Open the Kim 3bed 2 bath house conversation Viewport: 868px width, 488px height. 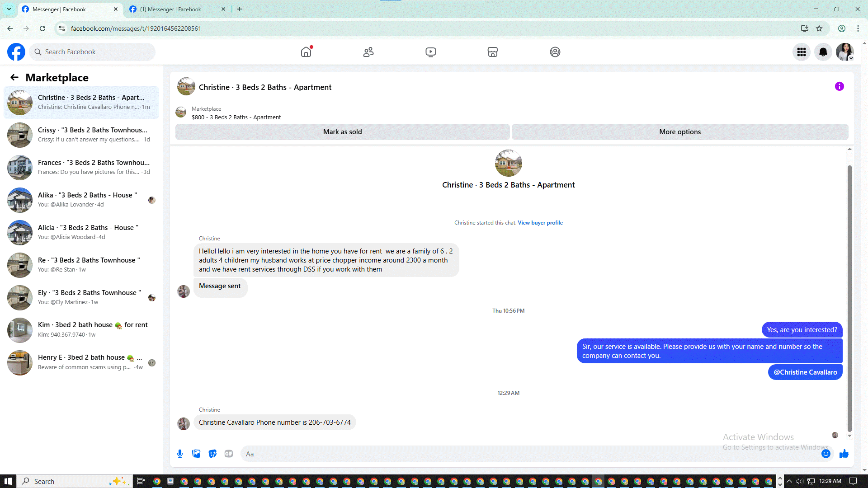[x=81, y=330]
